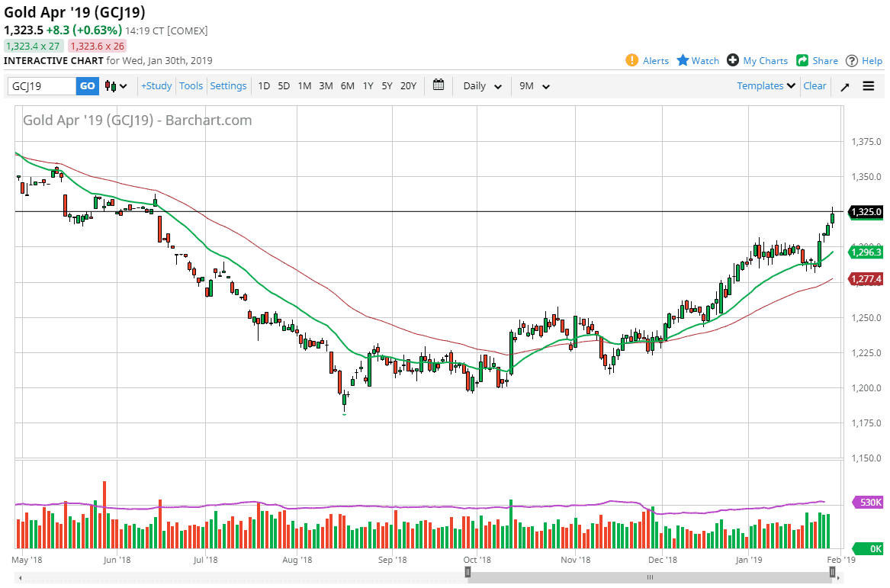Image resolution: width=890 pixels, height=588 pixels.
Task: Open the Tools menu
Action: (x=191, y=85)
